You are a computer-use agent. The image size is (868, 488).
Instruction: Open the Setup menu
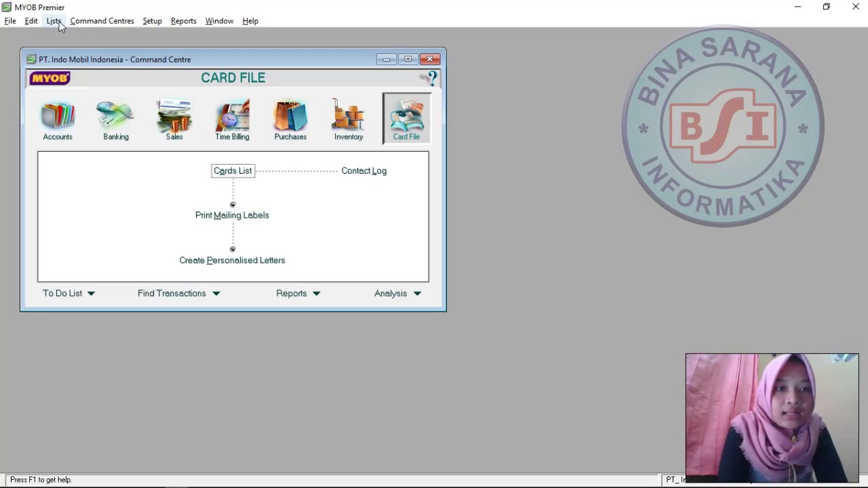point(152,21)
